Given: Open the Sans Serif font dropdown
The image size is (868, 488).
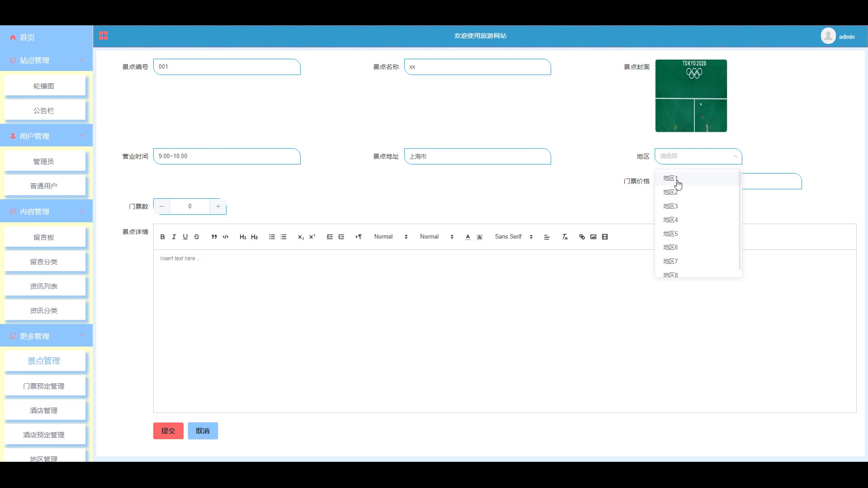Looking at the screenshot, I should (514, 237).
